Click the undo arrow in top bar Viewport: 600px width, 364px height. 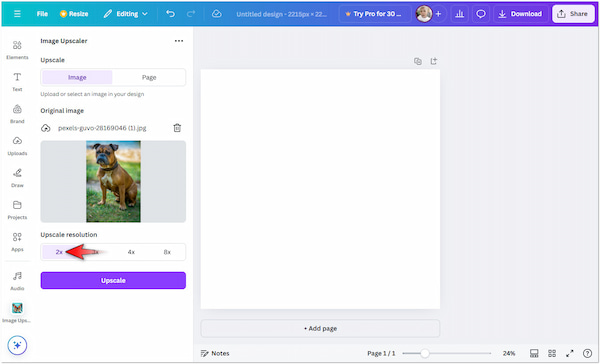(170, 14)
